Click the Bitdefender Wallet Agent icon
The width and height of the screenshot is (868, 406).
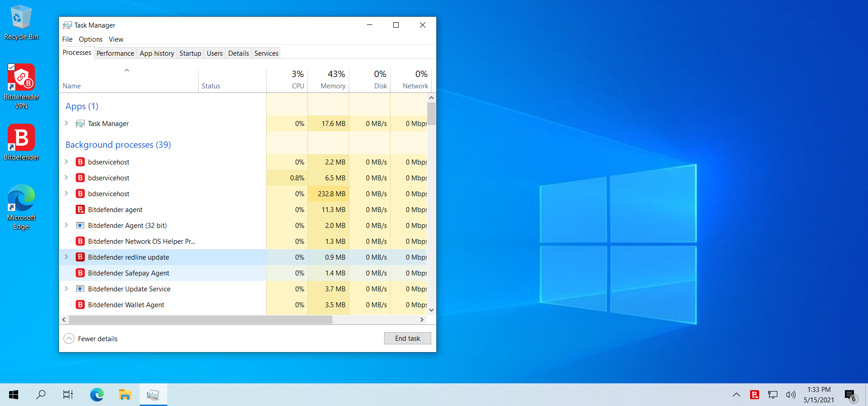pyautogui.click(x=80, y=304)
